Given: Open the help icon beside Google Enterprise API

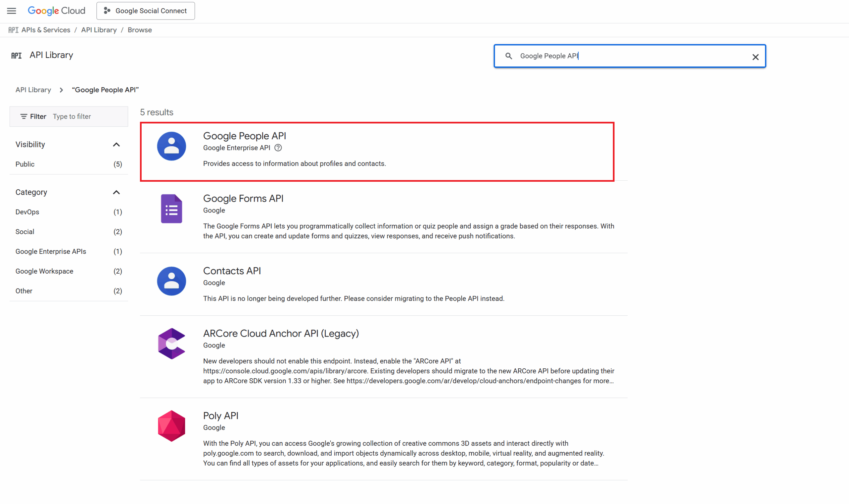Looking at the screenshot, I should [x=278, y=148].
